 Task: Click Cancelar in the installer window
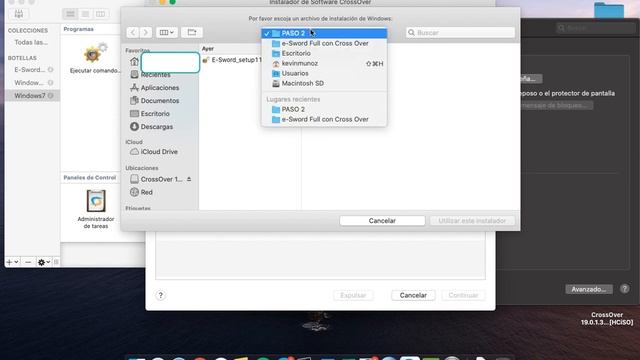pos(413,295)
